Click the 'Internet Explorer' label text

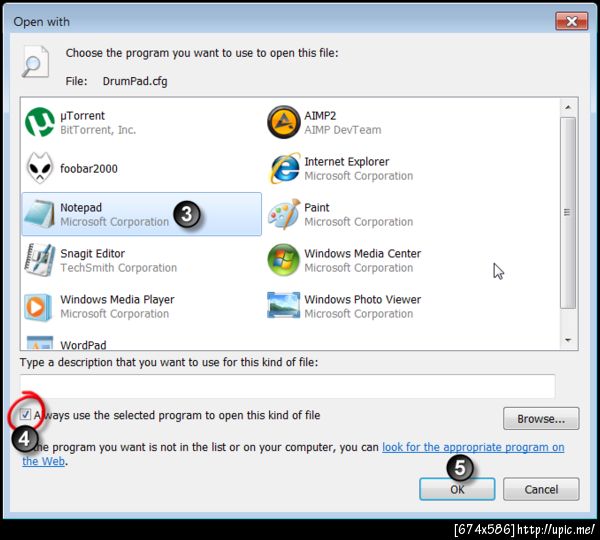(x=347, y=162)
